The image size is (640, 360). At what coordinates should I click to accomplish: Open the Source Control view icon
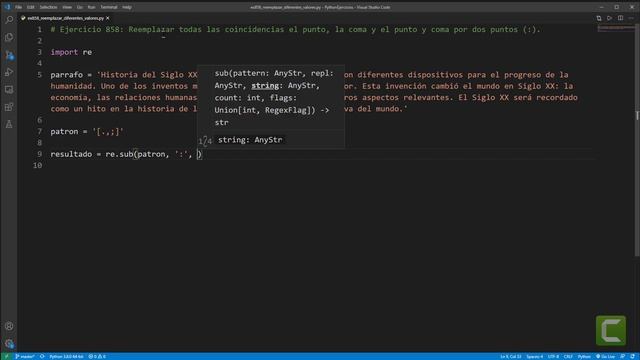[9, 55]
